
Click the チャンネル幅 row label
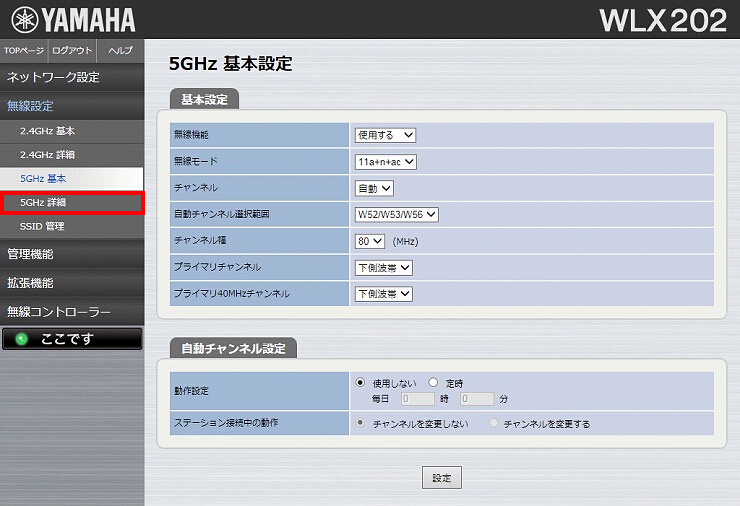coord(200,240)
